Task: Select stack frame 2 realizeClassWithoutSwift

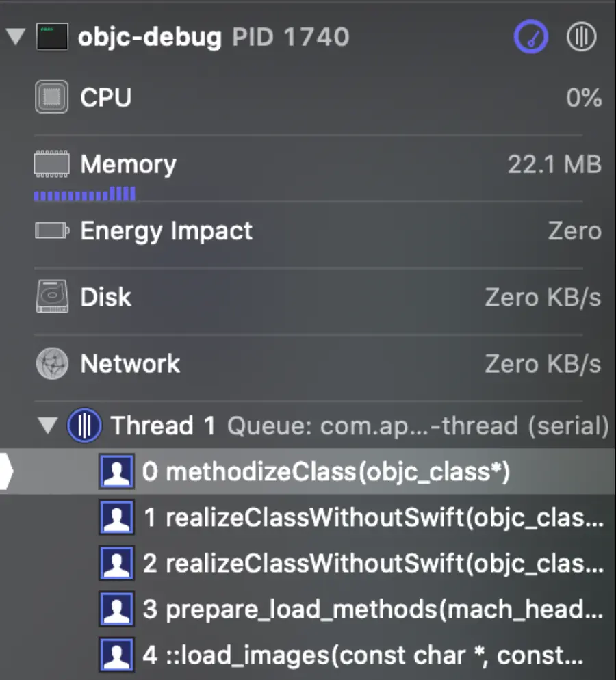Action: click(x=308, y=563)
